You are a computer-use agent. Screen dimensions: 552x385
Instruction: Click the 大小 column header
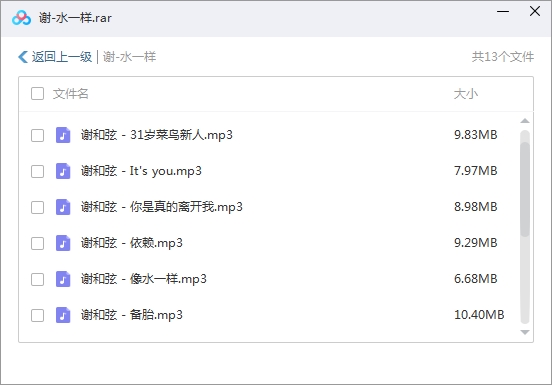(x=465, y=94)
